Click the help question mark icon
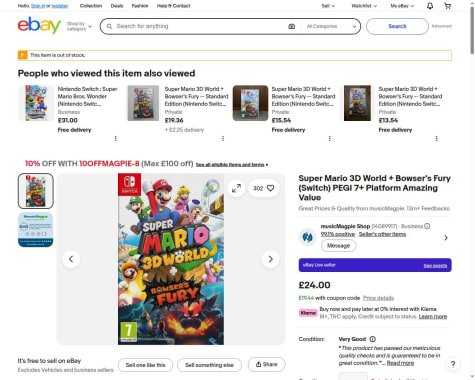Viewport: 475px width, 380px height. click(453, 364)
